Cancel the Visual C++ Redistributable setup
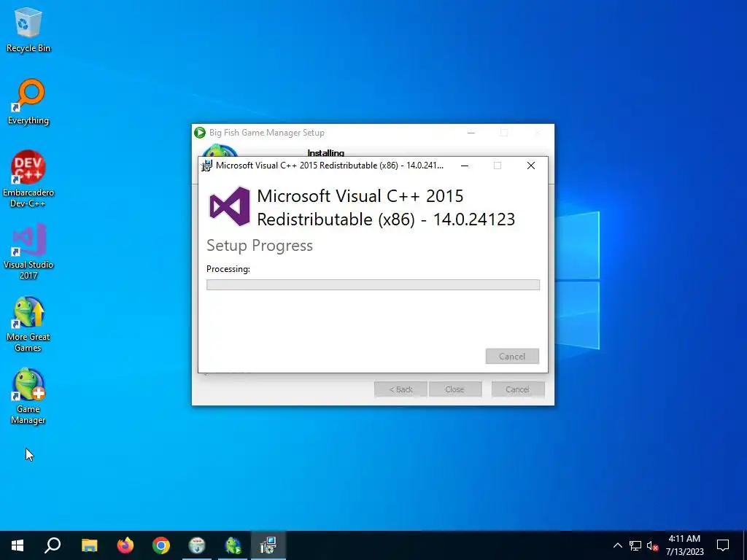Image resolution: width=747 pixels, height=560 pixels. tap(512, 356)
